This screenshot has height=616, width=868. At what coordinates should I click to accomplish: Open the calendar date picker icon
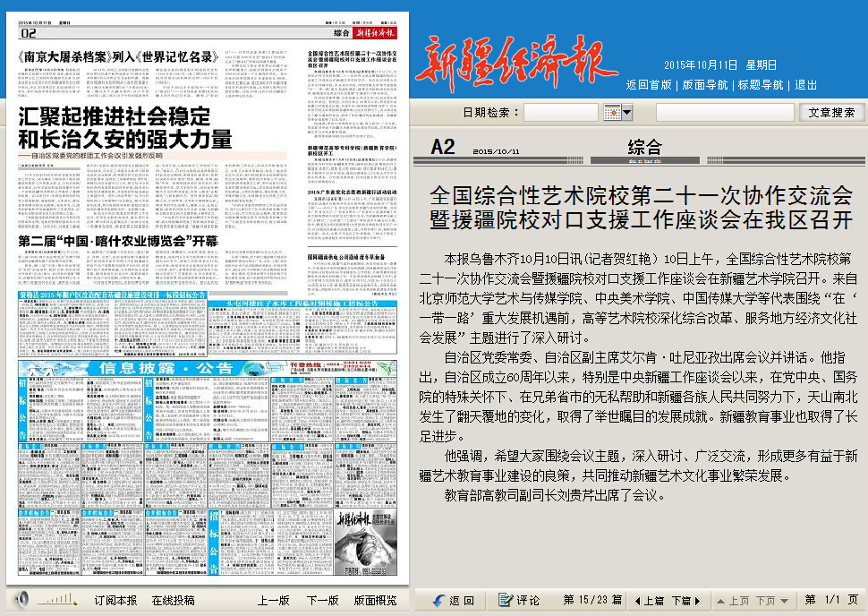(x=612, y=113)
